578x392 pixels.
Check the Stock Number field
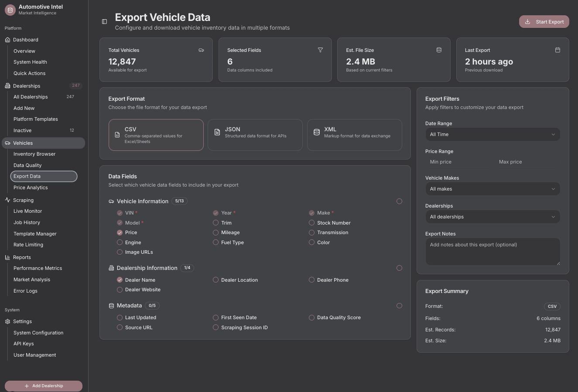tap(311, 223)
